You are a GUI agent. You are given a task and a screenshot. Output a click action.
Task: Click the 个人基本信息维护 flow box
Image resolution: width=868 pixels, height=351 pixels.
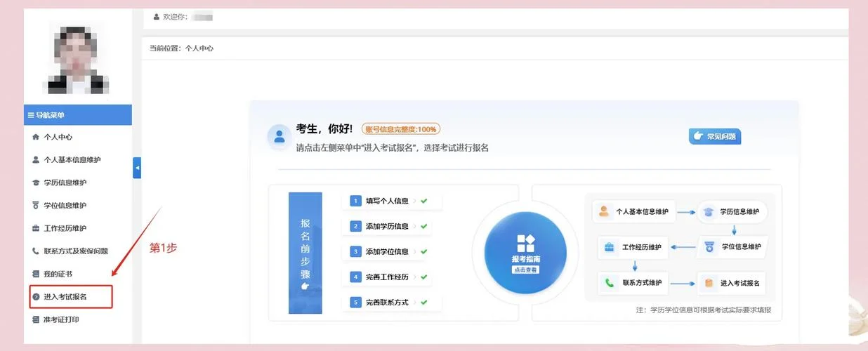click(635, 211)
